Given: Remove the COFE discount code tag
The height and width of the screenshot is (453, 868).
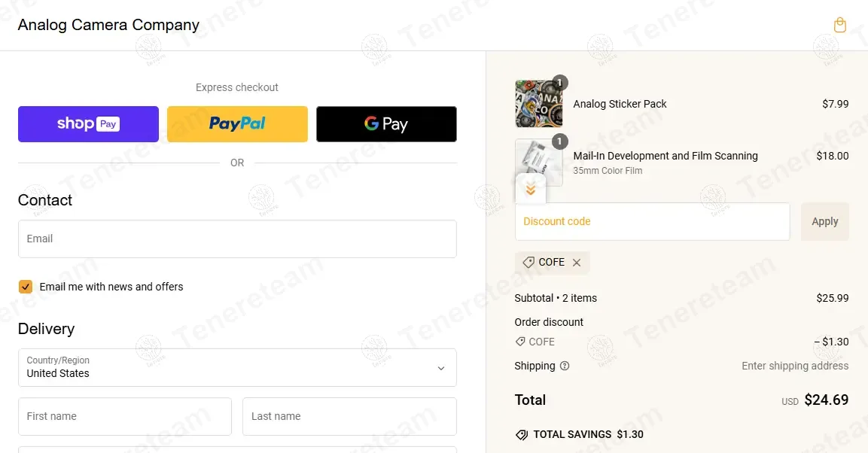Looking at the screenshot, I should click(x=577, y=263).
